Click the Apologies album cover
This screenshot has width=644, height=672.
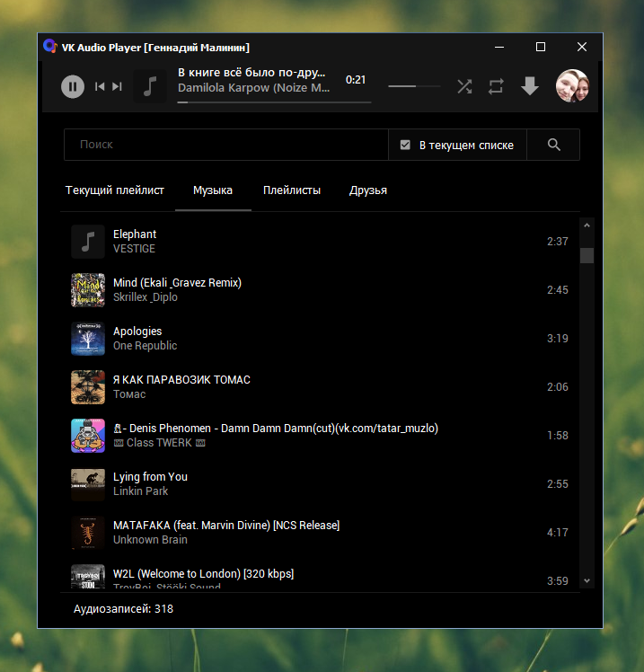tap(88, 338)
